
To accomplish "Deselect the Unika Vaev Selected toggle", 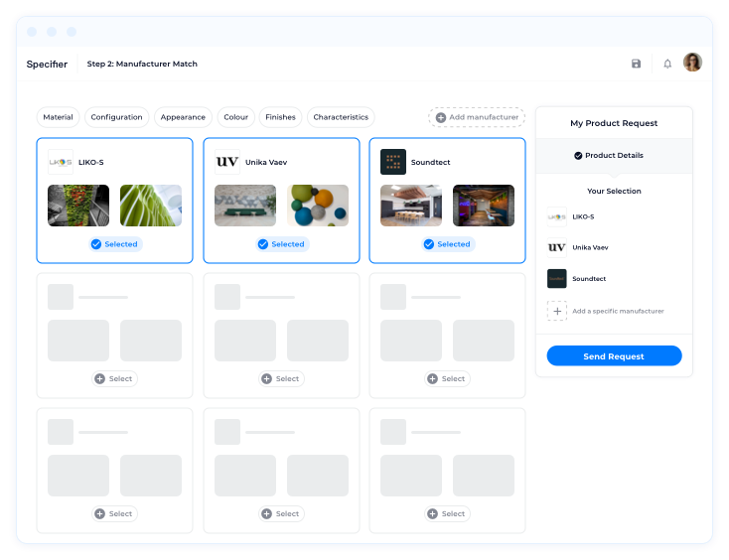I will click(x=282, y=244).
